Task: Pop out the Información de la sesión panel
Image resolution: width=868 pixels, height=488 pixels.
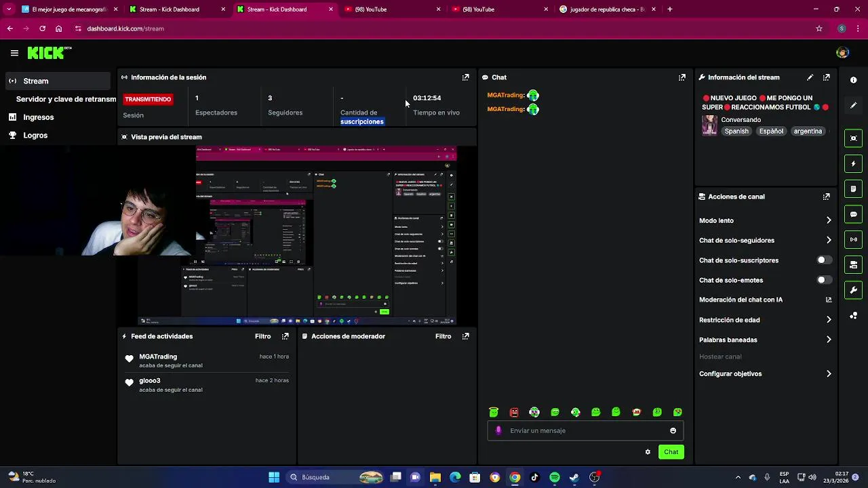Action: point(465,77)
